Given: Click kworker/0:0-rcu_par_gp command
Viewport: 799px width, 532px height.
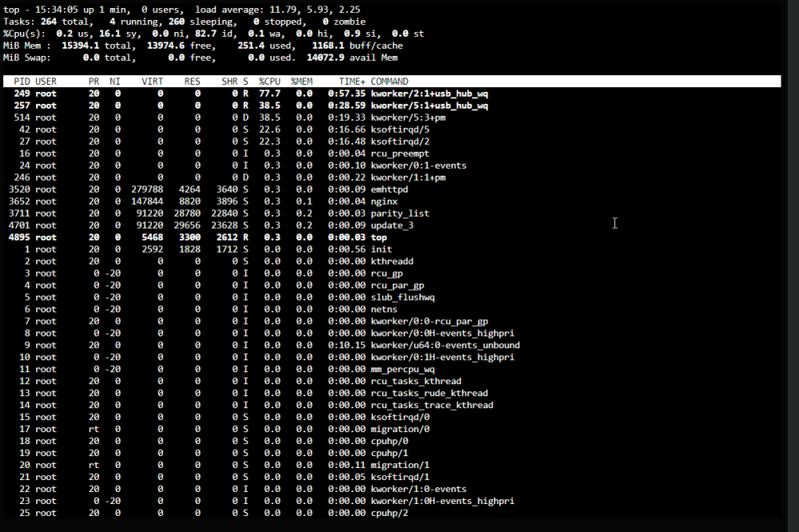Looking at the screenshot, I should (429, 321).
